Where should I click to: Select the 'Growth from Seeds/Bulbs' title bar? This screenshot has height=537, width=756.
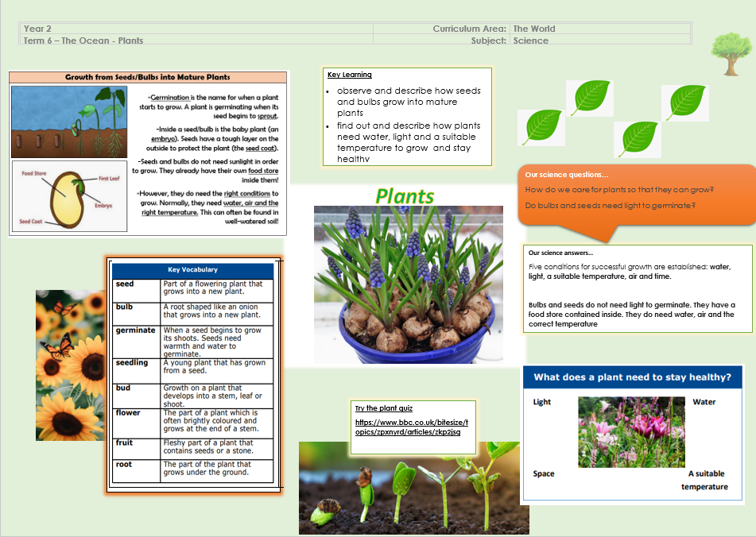click(x=148, y=78)
